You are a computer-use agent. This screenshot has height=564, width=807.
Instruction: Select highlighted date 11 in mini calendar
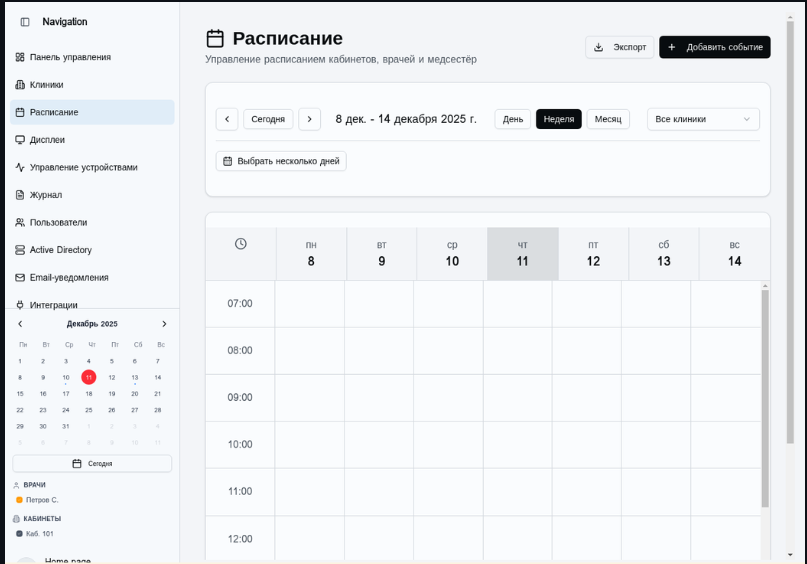click(89, 377)
